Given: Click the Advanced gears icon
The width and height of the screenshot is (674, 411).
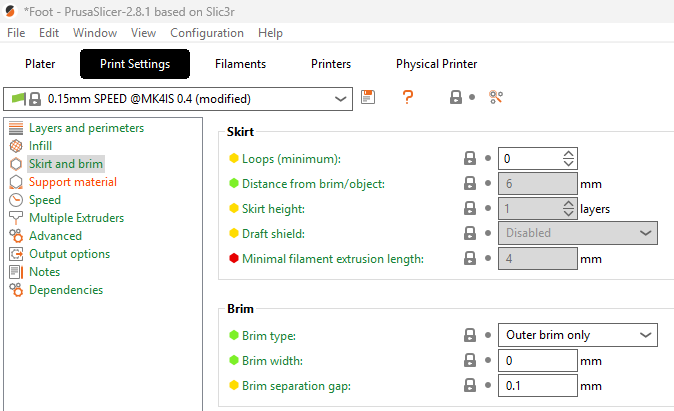Looking at the screenshot, I should pos(16,236).
